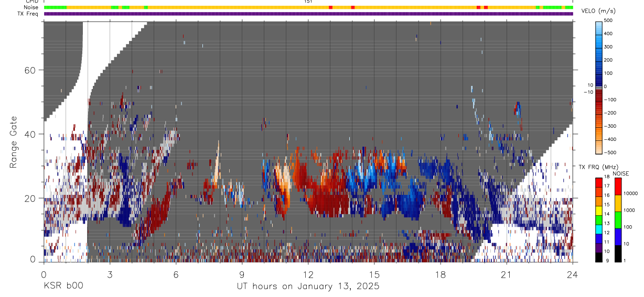Screen dimensions: 644x297
Task: Click the CPID value 151 at top
Action: click(x=308, y=2)
